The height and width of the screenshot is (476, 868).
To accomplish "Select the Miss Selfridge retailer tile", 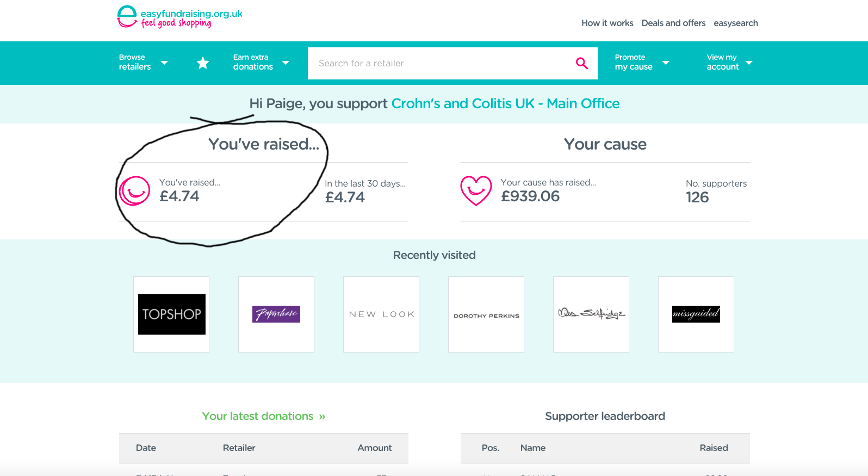I will 591,314.
